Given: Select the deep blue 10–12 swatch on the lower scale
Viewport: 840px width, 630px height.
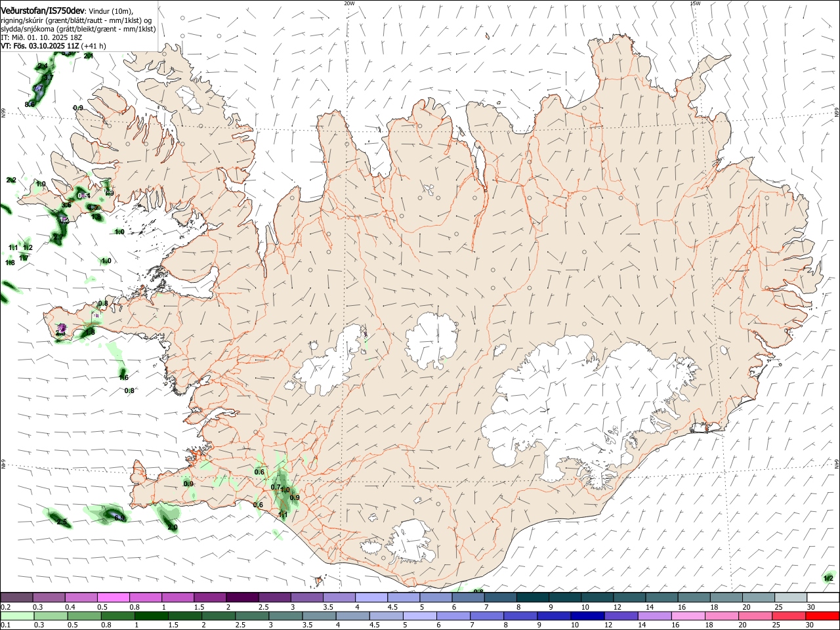Looking at the screenshot, I should 587,616.
